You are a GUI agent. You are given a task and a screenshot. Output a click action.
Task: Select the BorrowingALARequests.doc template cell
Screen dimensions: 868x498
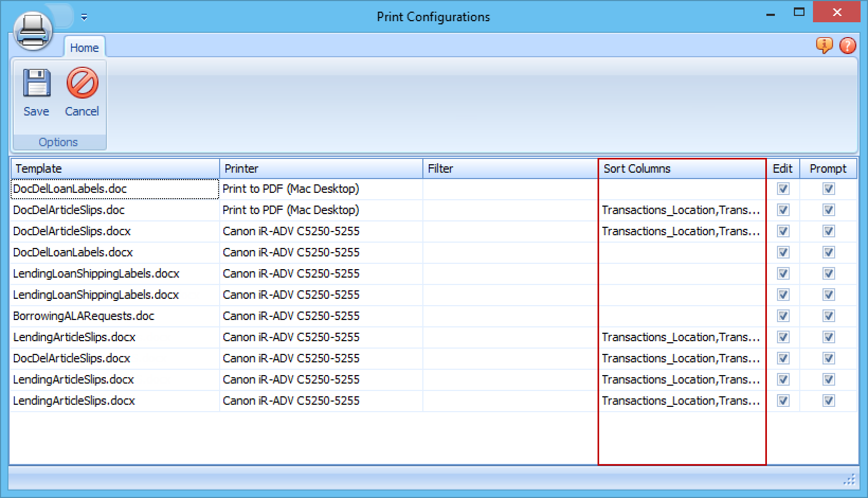84,316
